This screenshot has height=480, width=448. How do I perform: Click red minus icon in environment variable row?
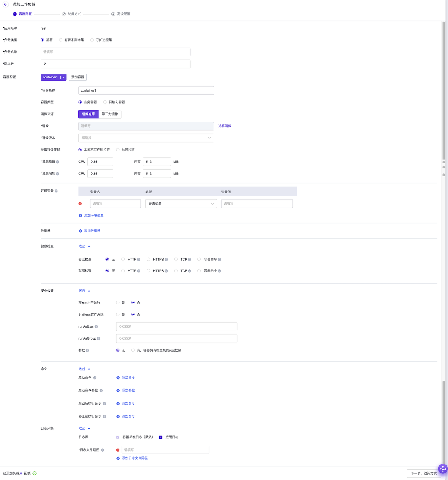point(80,204)
